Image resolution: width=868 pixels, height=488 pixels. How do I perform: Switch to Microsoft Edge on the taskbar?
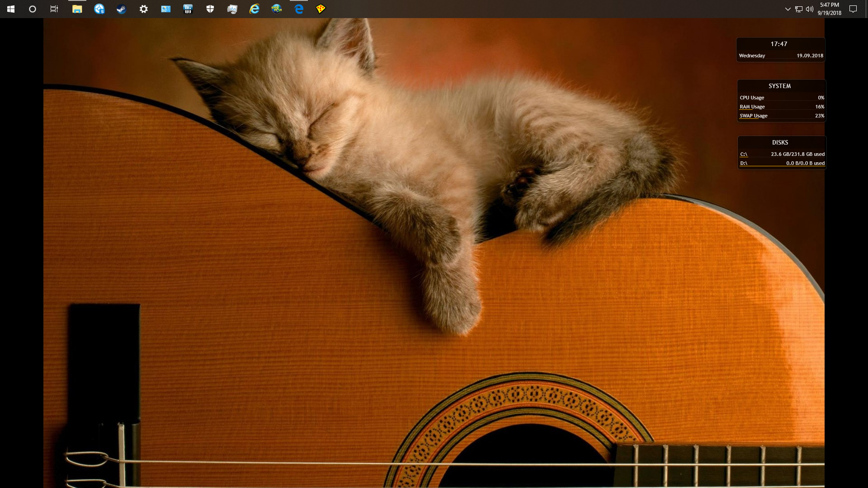(x=299, y=9)
